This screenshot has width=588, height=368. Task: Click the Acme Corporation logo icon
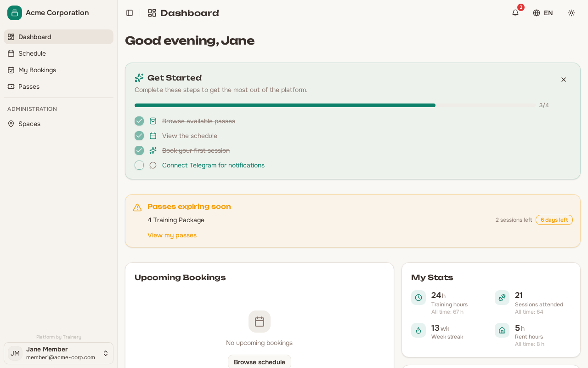[15, 13]
